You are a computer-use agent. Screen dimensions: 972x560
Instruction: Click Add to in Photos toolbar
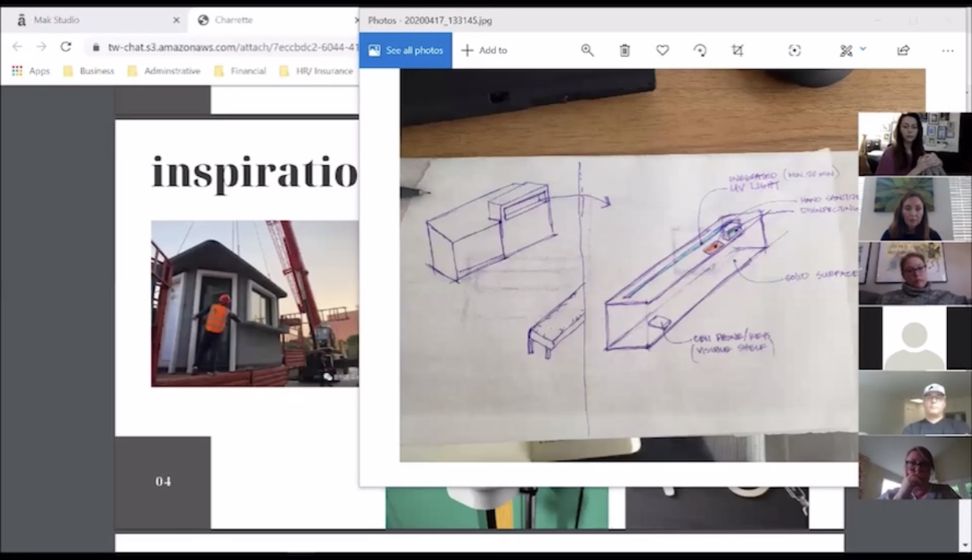coord(484,50)
